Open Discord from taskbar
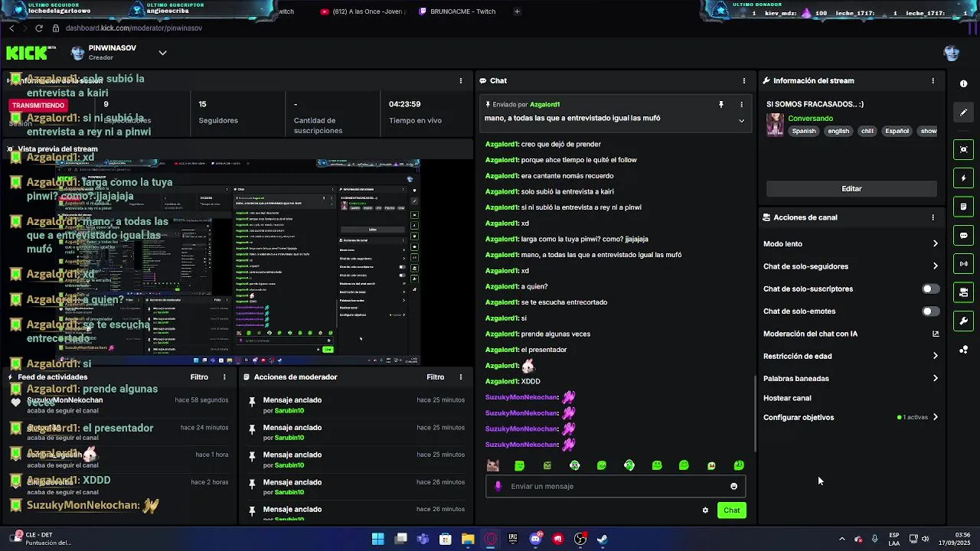Viewport: 980px width, 551px height. [x=535, y=539]
